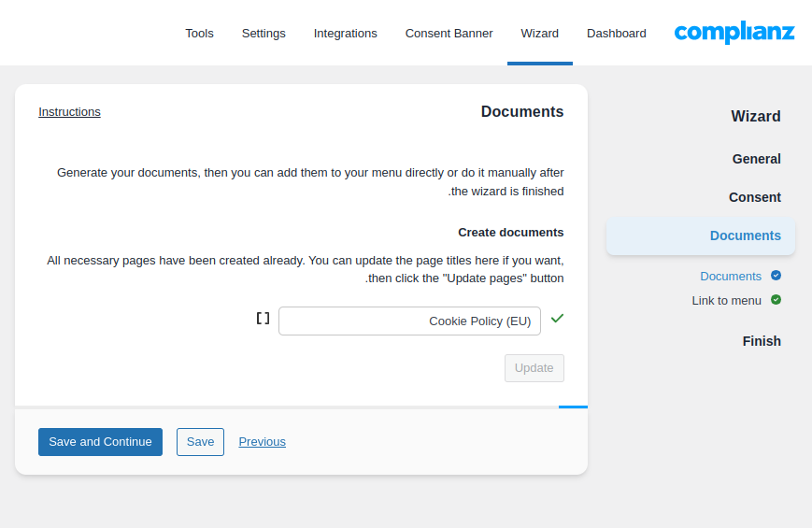Go back using the Previous link
The image size is (812, 528).
pyautogui.click(x=262, y=442)
